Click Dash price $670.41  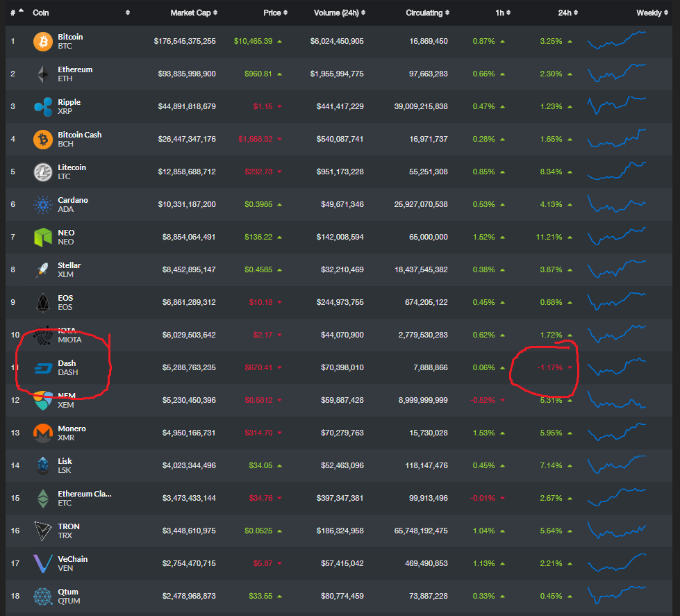tap(258, 367)
